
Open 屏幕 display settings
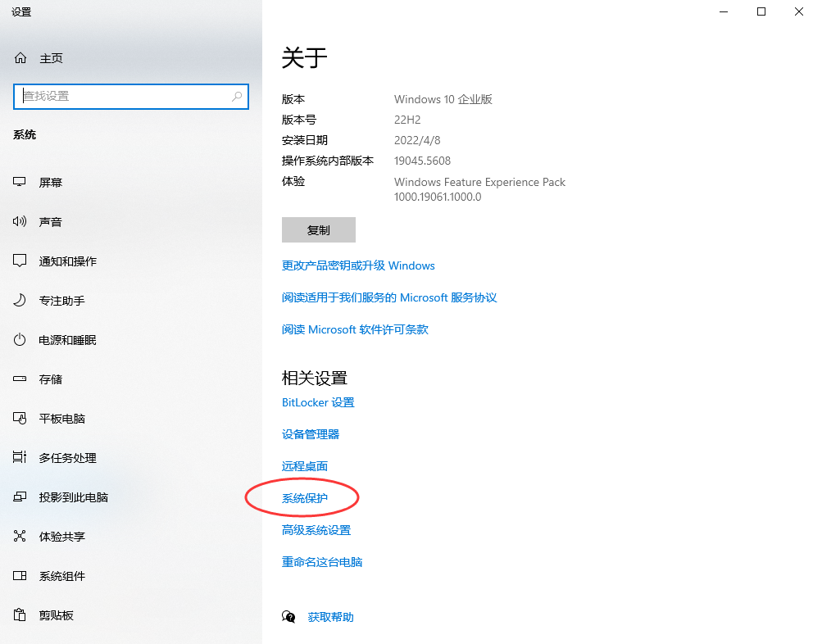pos(51,182)
